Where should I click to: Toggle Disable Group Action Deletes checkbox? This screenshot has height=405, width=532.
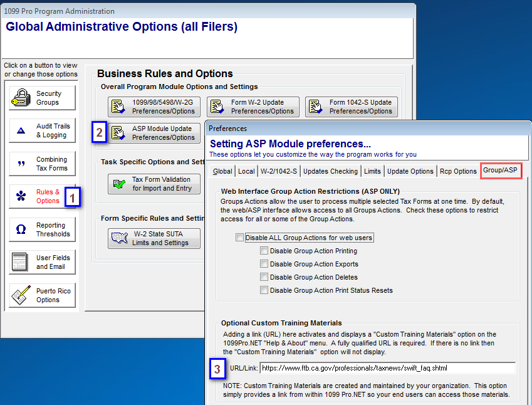click(x=264, y=277)
